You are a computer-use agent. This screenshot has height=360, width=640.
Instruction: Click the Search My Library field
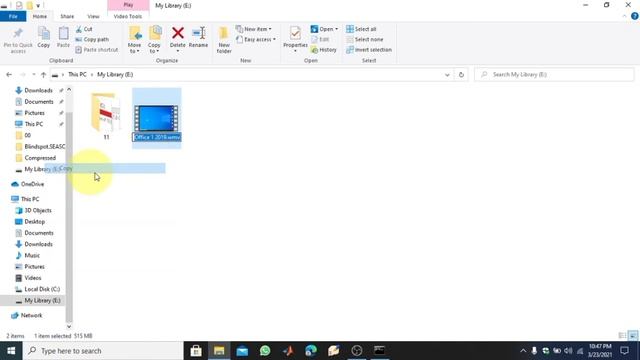(x=554, y=75)
